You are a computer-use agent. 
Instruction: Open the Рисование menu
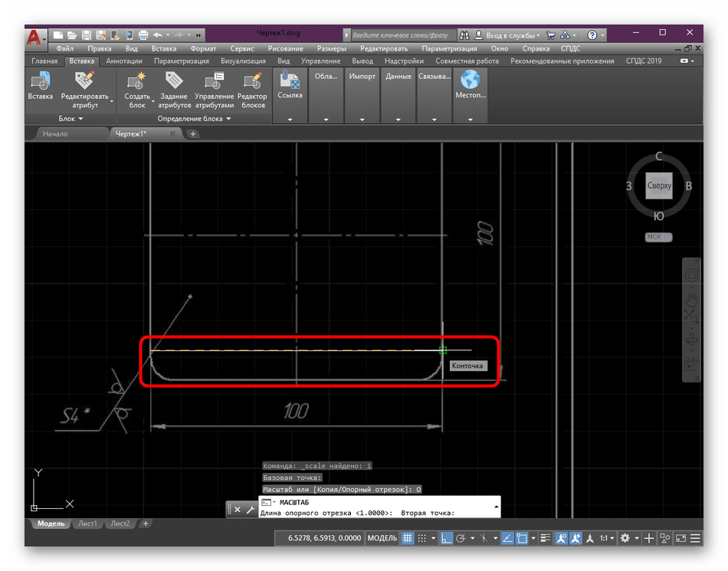(x=286, y=48)
